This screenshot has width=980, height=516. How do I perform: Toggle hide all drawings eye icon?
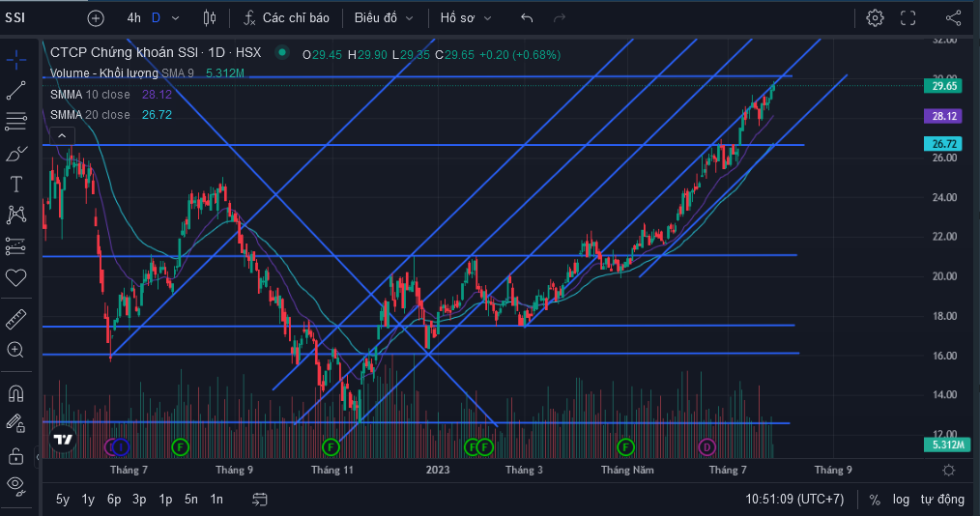[x=15, y=485]
